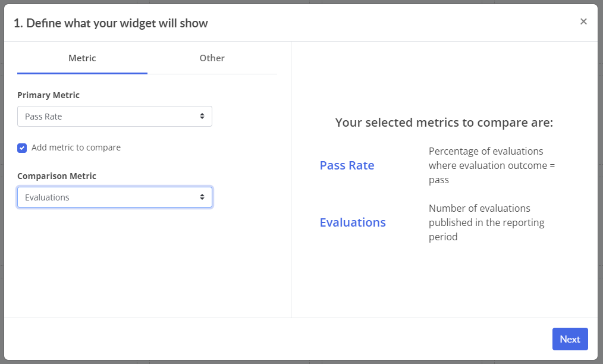Viewport: 603px width, 364px height.
Task: Click the dialog title 'Define what your widget will show'
Action: 111,23
